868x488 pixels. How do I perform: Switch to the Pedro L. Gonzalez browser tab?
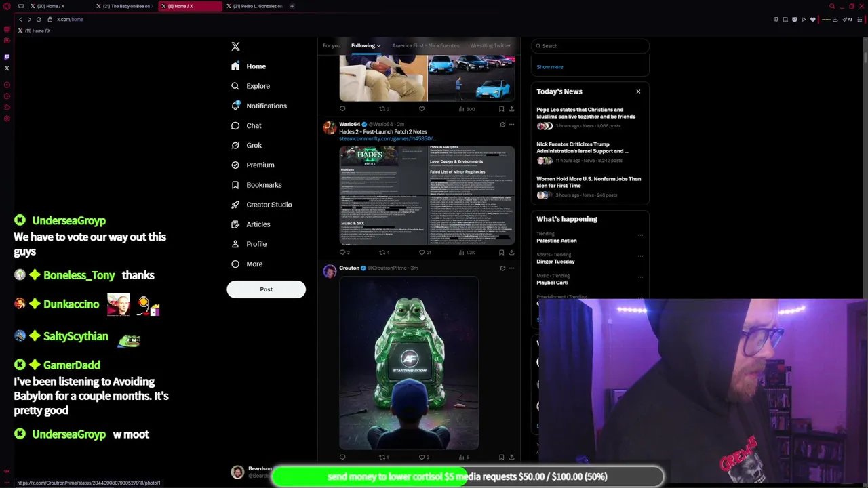click(x=254, y=6)
